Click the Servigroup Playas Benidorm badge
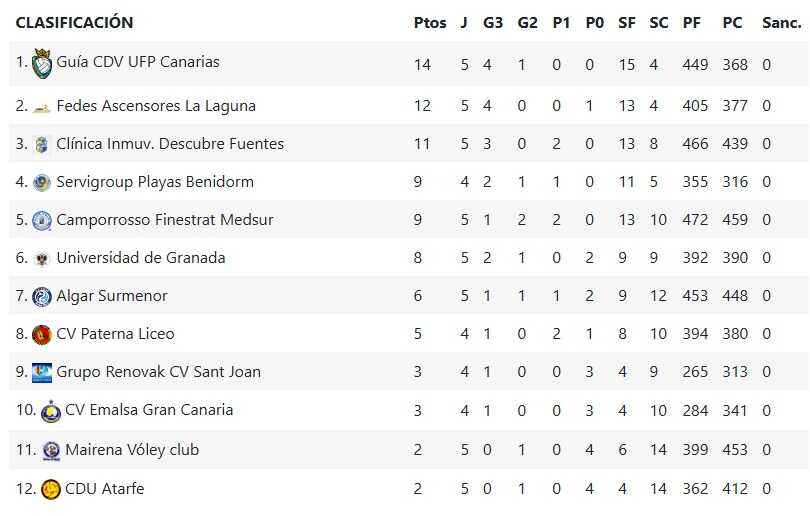 click(42, 182)
